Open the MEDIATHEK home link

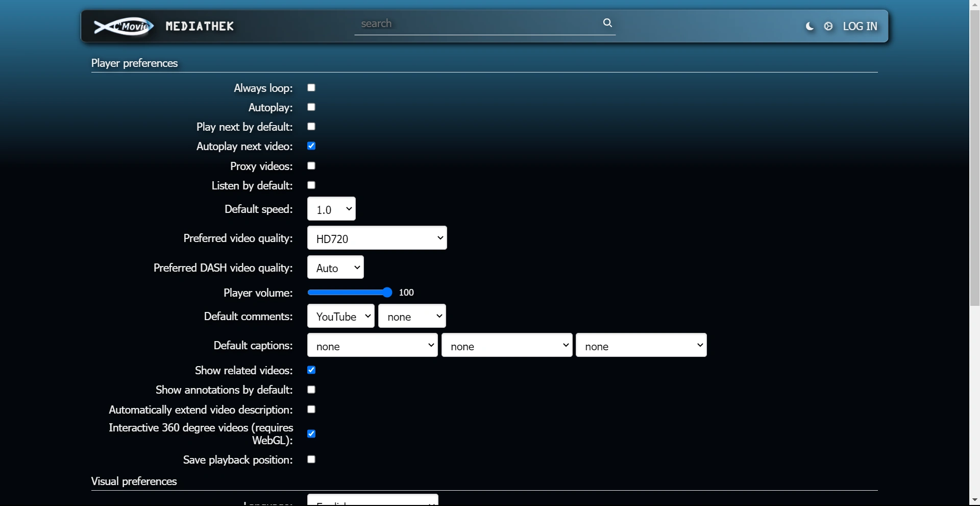pyautogui.click(x=200, y=27)
